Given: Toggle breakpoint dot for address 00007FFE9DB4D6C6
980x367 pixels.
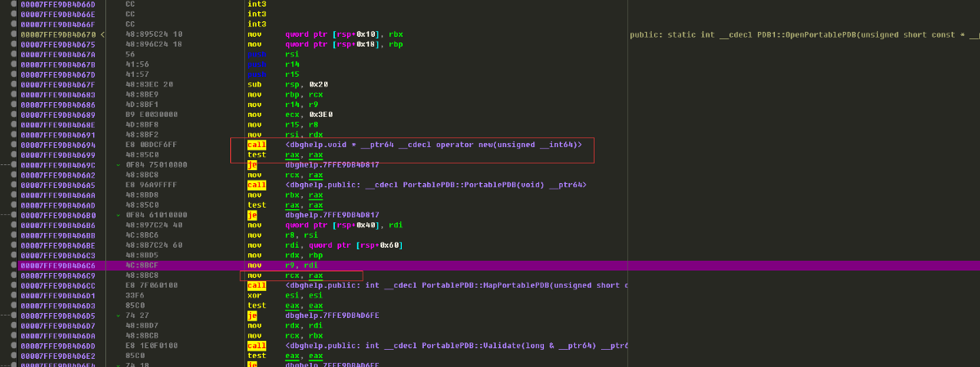Looking at the screenshot, I should tap(15, 266).
